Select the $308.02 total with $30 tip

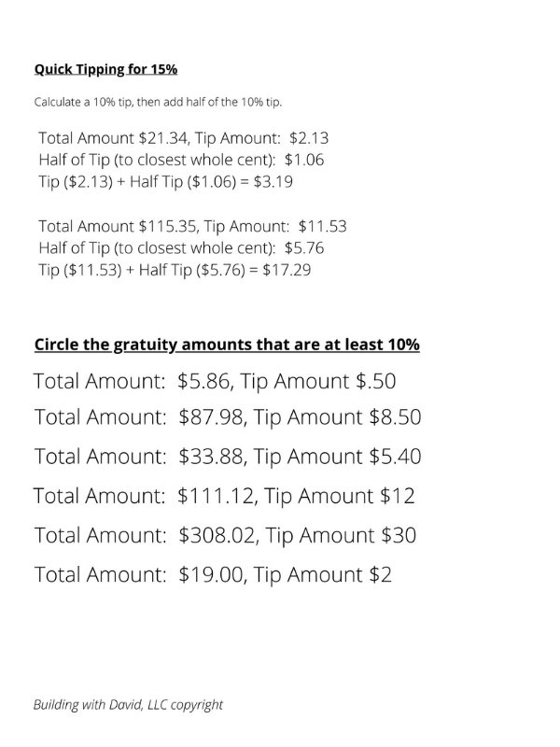tap(225, 535)
